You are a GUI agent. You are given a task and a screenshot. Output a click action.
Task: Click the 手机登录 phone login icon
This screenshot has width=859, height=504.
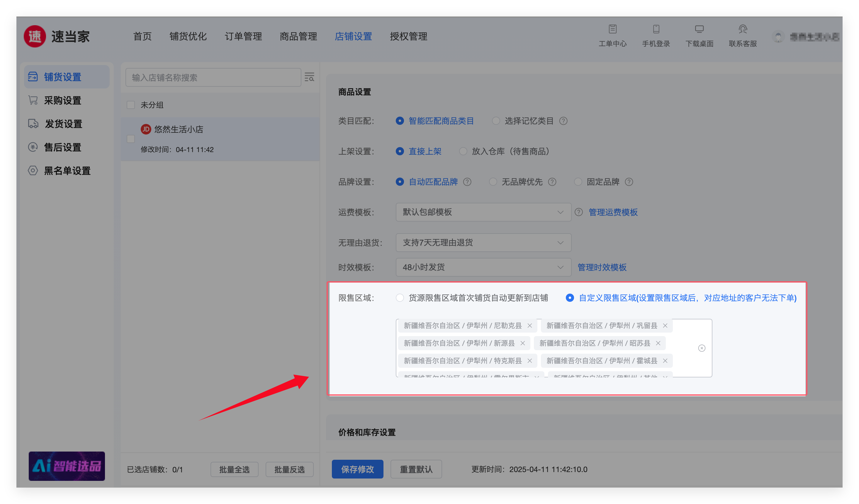(656, 29)
